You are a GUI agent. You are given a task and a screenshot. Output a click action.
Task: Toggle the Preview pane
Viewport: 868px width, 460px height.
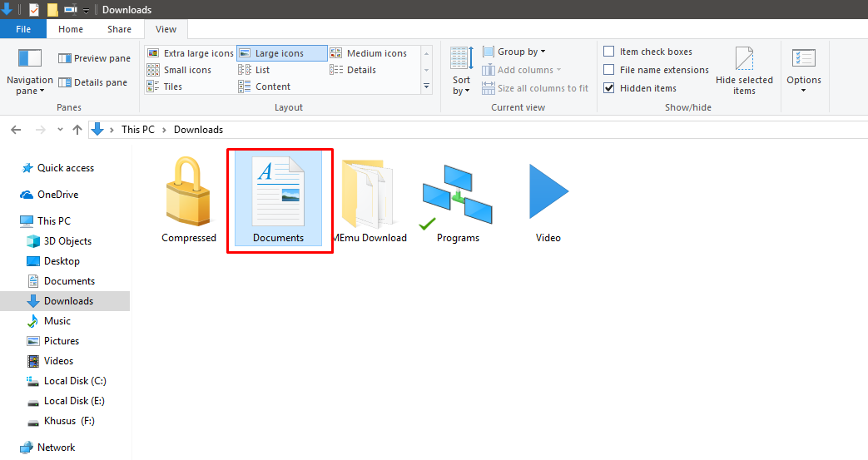(x=94, y=58)
